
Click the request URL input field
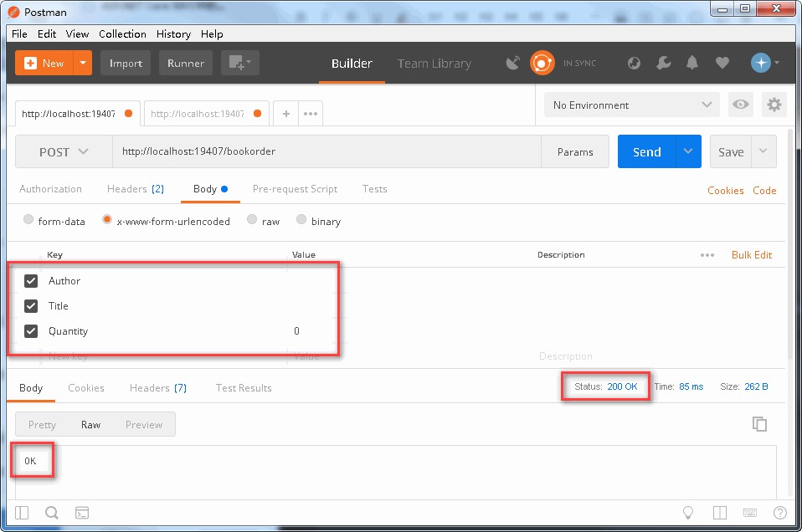tap(326, 151)
